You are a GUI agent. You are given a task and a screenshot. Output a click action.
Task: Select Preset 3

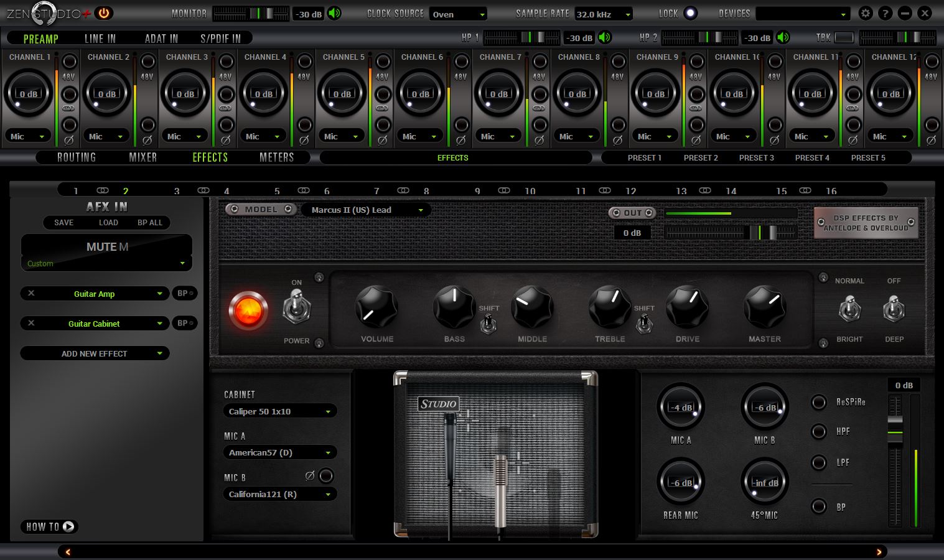coord(757,157)
